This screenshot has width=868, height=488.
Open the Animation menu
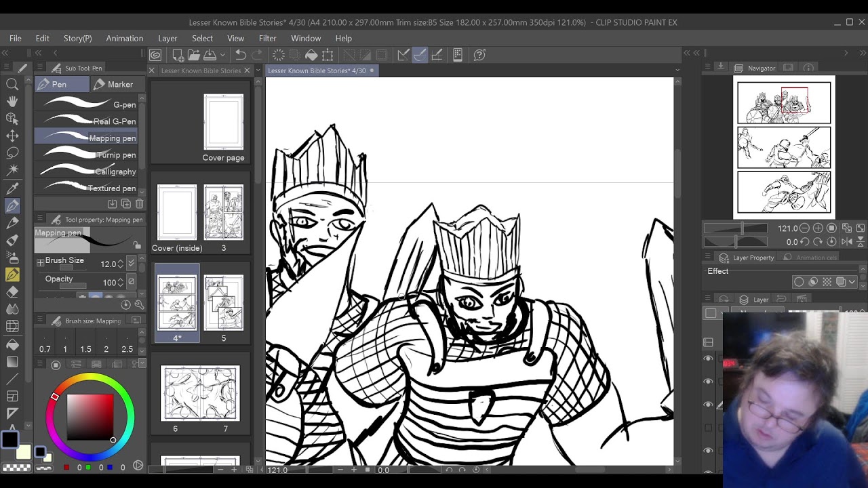point(124,38)
